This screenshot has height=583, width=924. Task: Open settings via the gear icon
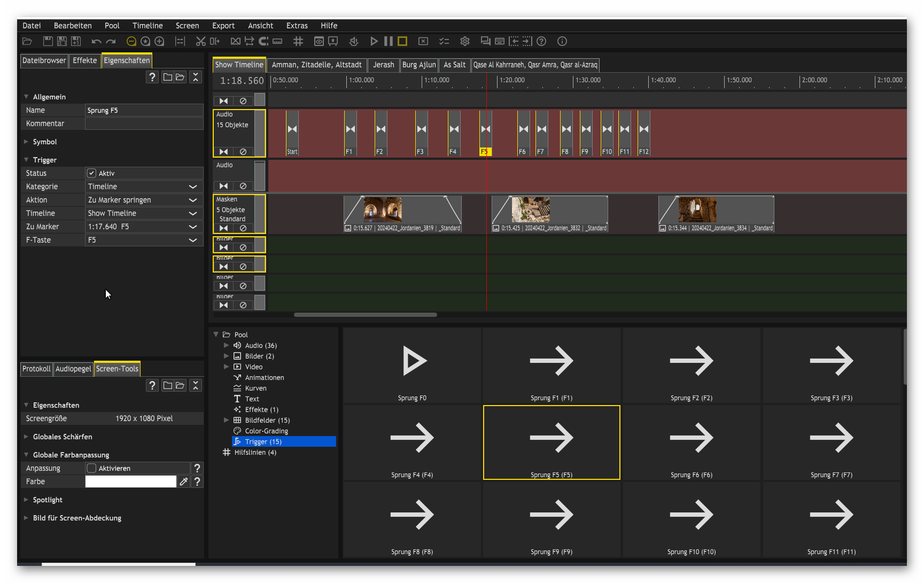(465, 41)
